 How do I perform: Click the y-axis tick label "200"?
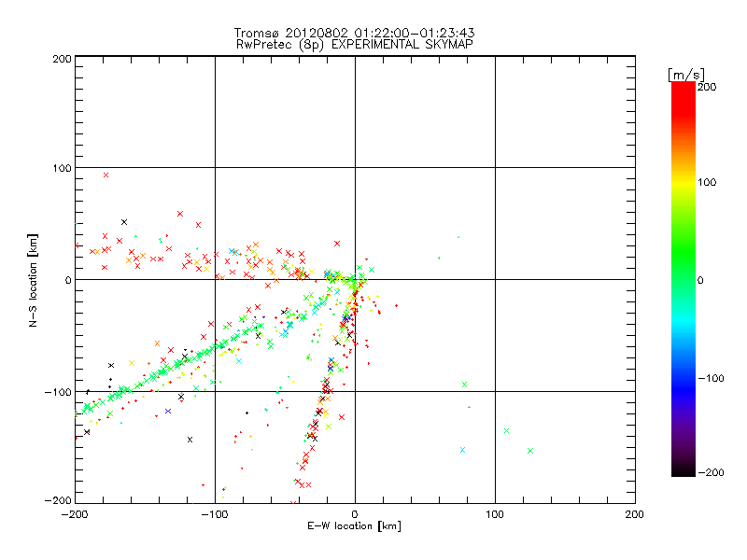click(x=62, y=59)
